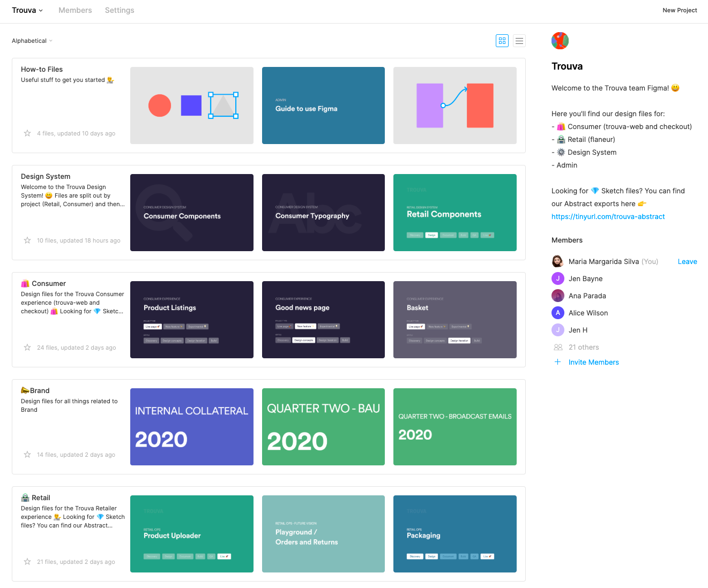Click the '10 files, updated 18 hours ago' text
Viewport: 708px width, 588px height.
79,241
